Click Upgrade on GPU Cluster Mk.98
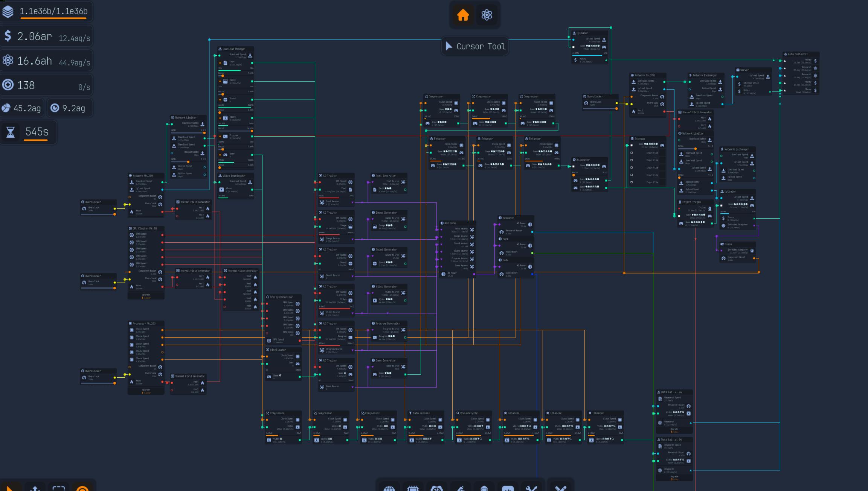Image resolution: width=868 pixels, height=491 pixels. click(146, 296)
